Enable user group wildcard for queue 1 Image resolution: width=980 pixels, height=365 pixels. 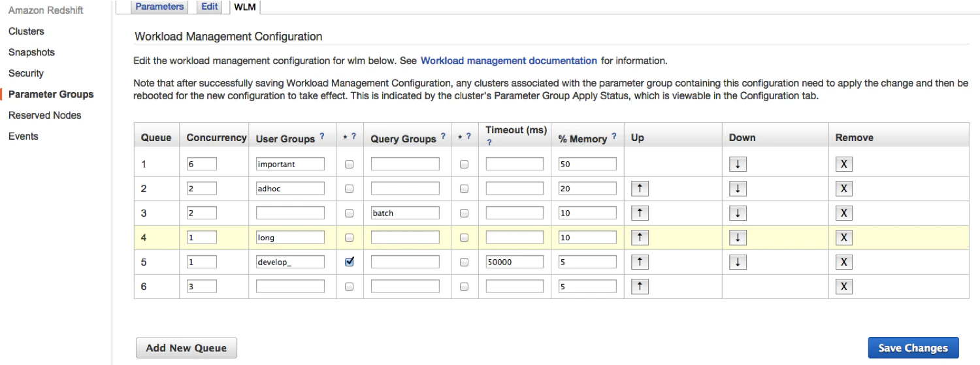point(349,165)
